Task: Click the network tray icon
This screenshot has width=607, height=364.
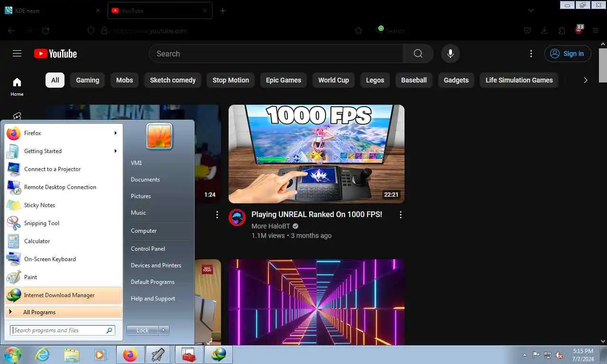Action: [x=548, y=355]
